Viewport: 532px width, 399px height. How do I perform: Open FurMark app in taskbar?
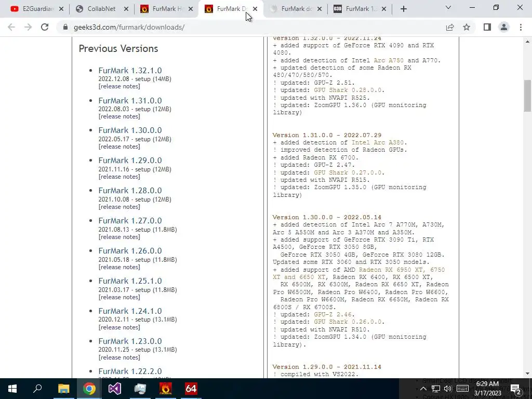tap(166, 389)
